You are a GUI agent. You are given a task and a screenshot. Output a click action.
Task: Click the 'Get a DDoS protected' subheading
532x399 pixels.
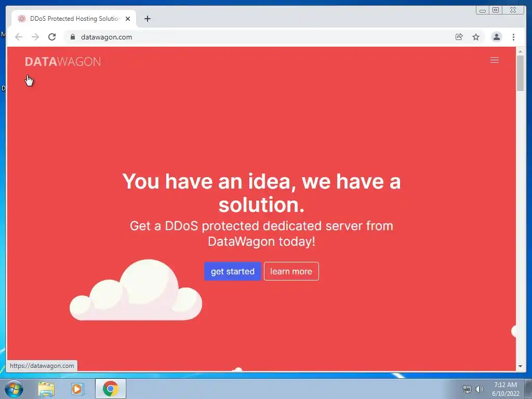(261, 233)
